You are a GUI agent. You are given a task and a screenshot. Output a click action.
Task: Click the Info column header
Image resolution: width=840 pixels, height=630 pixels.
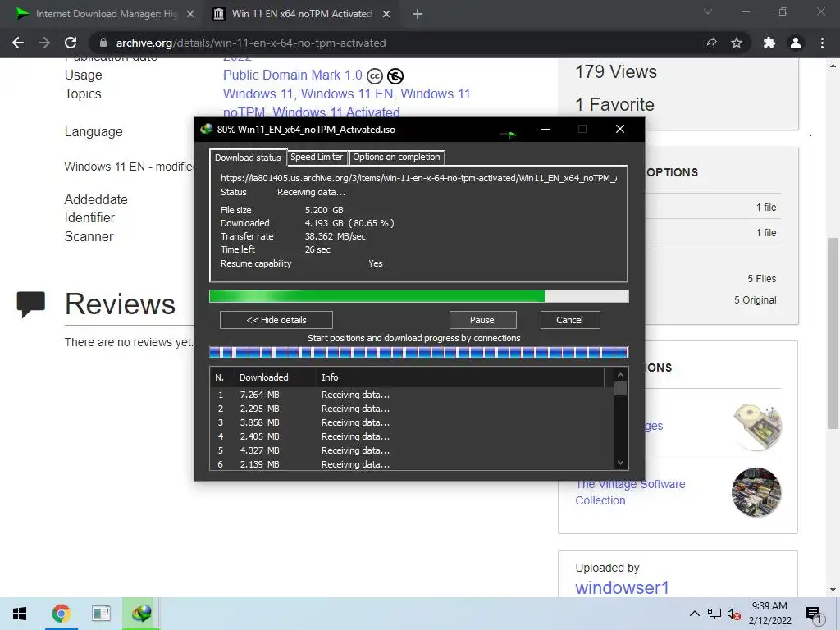(x=461, y=377)
